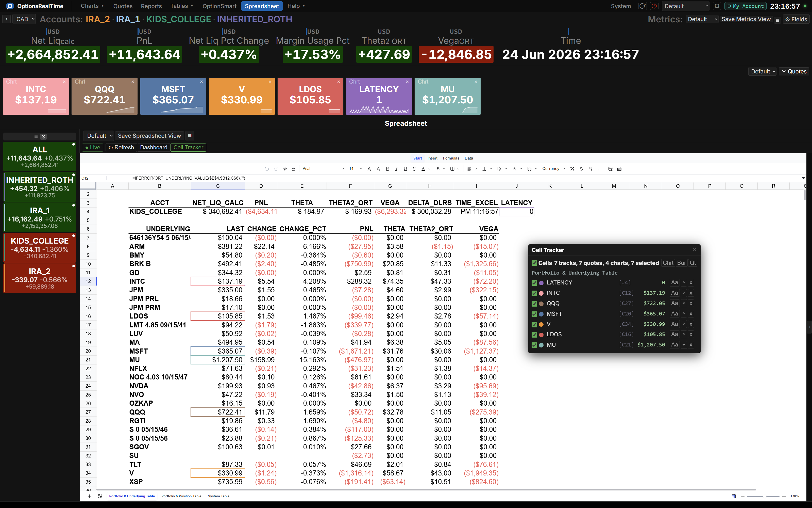The width and height of the screenshot is (812, 508).
Task: Click the red power icon in header
Action: [654, 6]
